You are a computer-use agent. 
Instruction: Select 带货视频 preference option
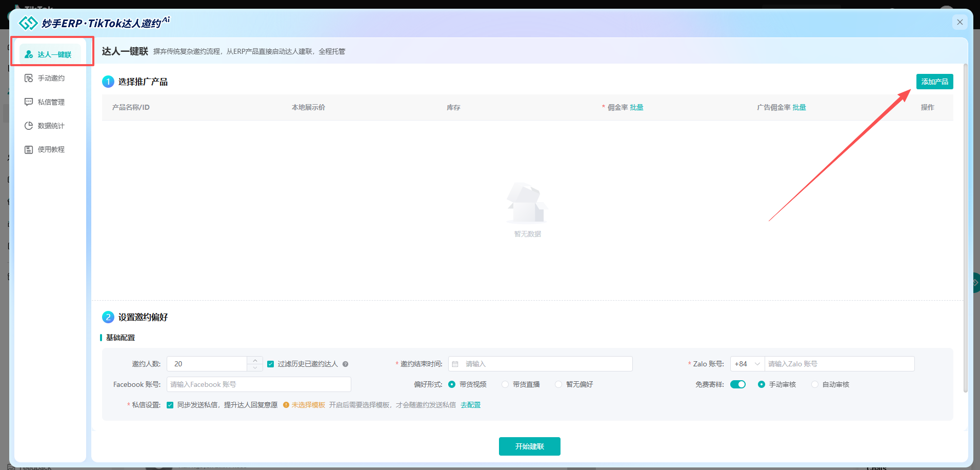pos(452,384)
